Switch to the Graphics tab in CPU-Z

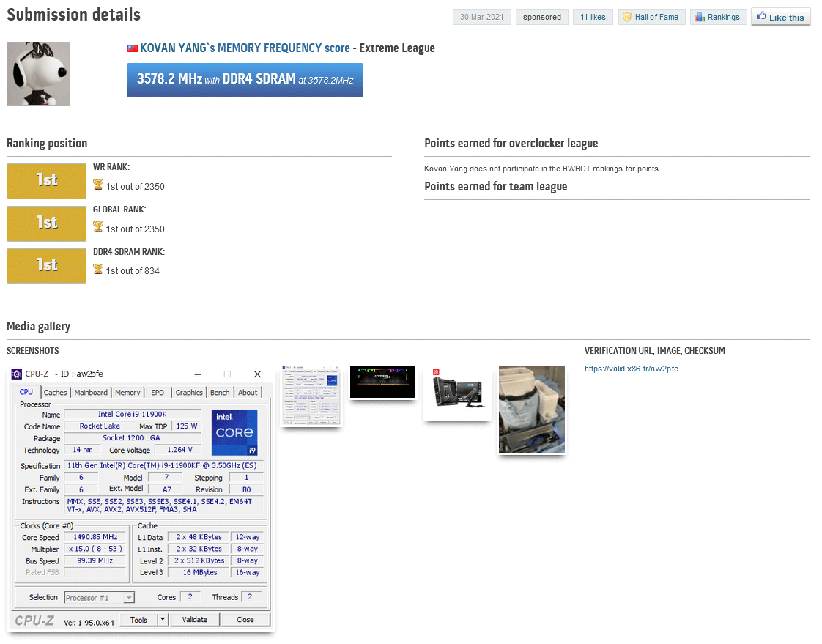[189, 392]
